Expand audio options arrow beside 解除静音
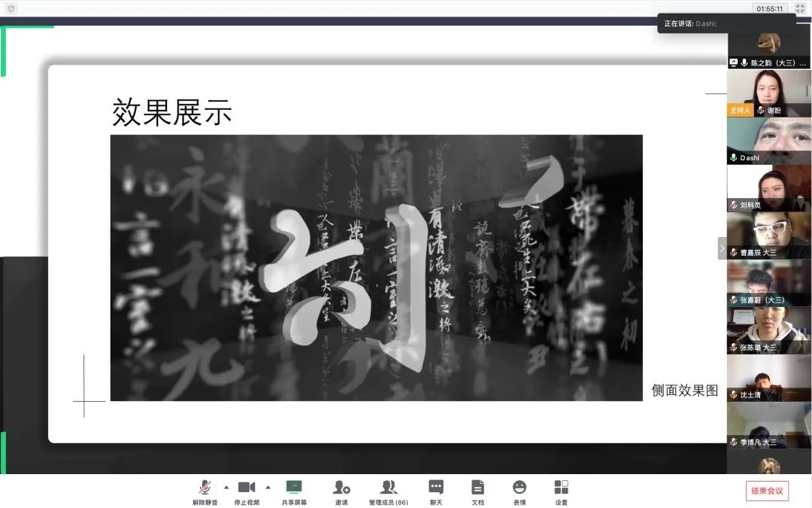The image size is (812, 508). click(226, 487)
